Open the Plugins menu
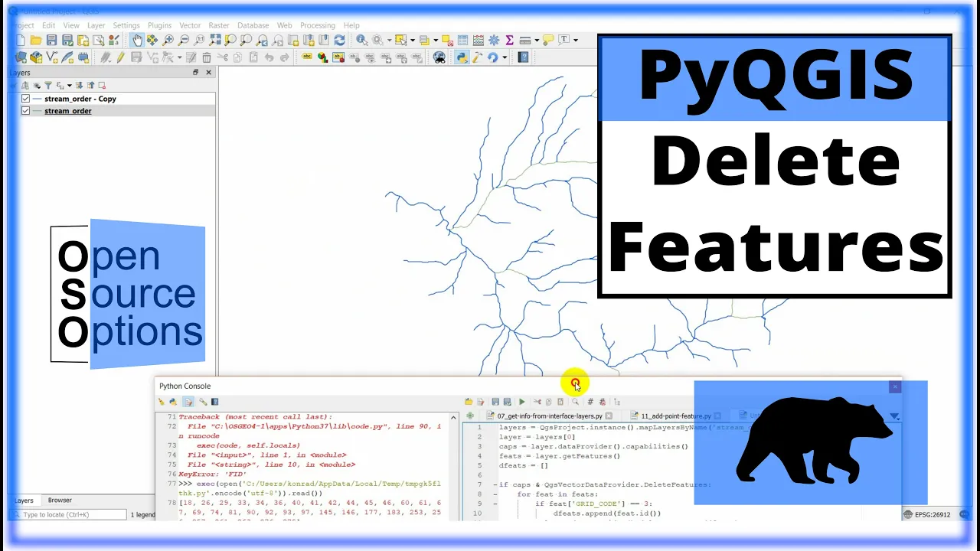This screenshot has height=551, width=980. 159,25
